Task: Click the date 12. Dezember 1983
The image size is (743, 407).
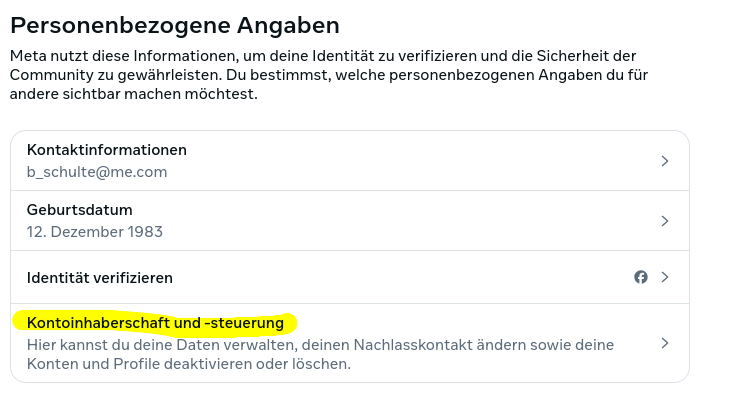Action: 95,232
